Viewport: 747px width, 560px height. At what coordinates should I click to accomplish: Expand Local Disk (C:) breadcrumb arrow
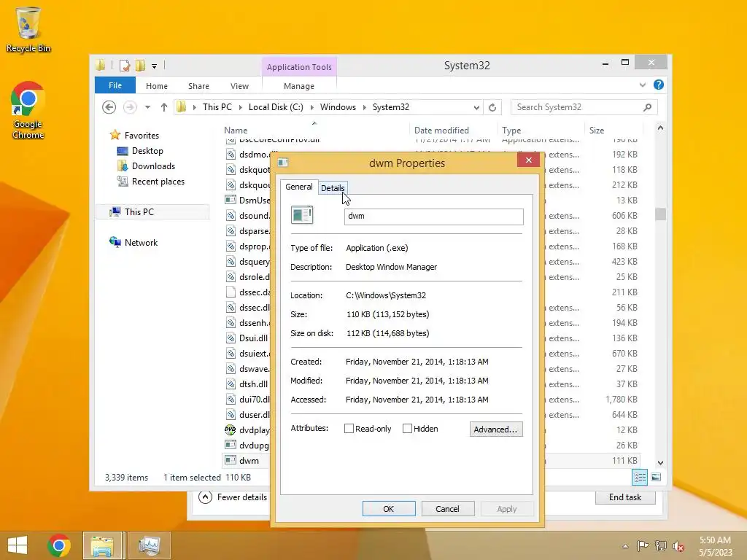click(312, 107)
